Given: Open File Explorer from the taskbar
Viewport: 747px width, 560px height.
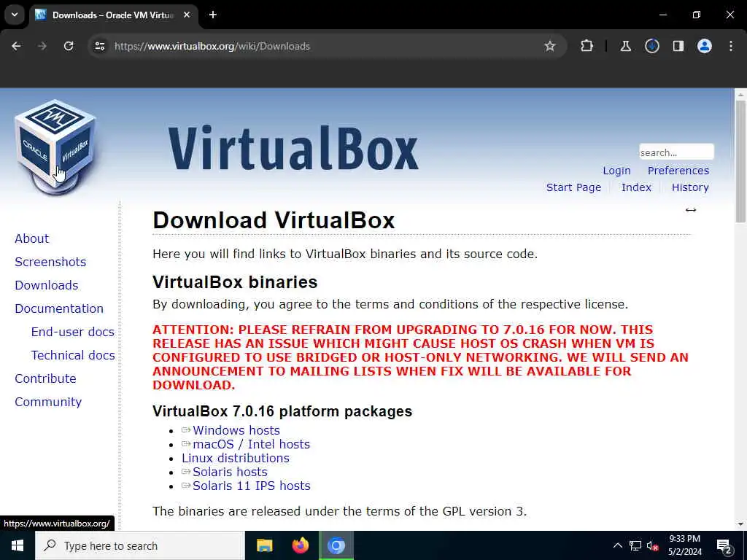Looking at the screenshot, I should tap(264, 545).
